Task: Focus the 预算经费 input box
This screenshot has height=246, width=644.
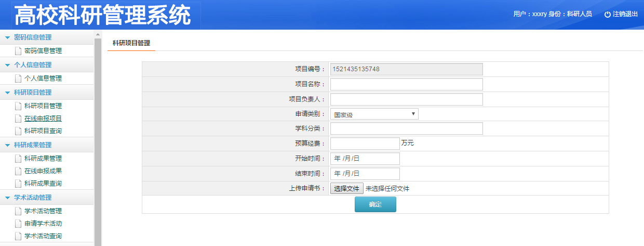Action: [x=365, y=143]
